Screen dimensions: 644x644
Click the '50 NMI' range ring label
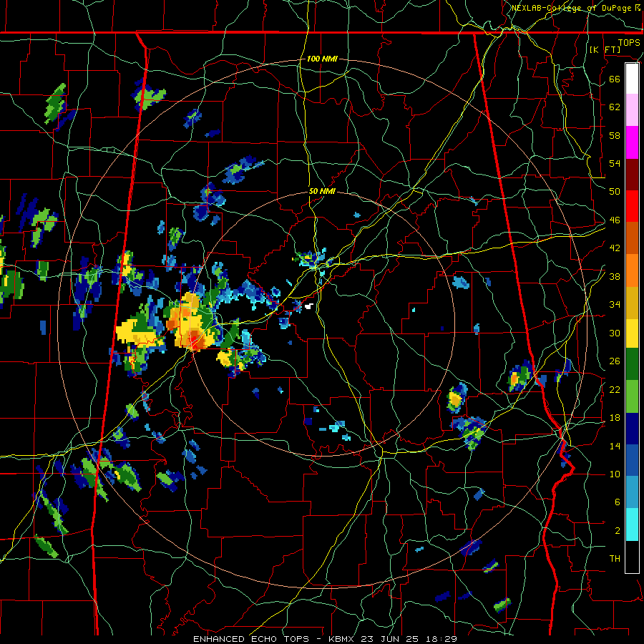[322, 191]
